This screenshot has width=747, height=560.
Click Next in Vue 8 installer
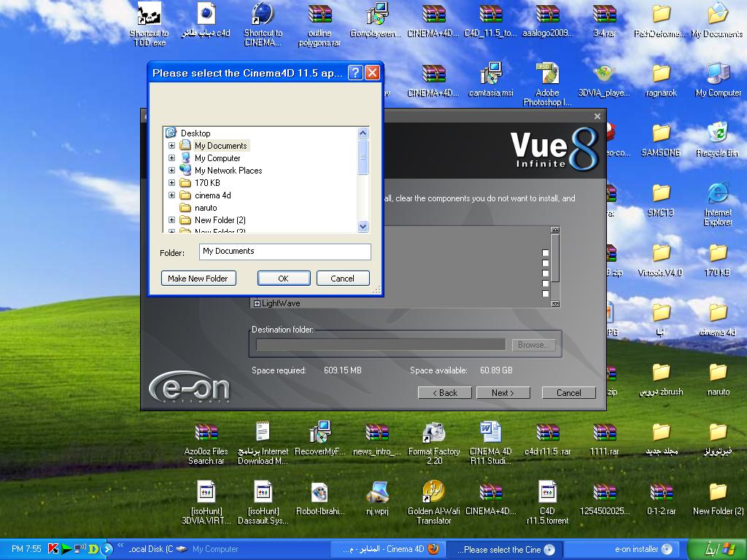503,392
